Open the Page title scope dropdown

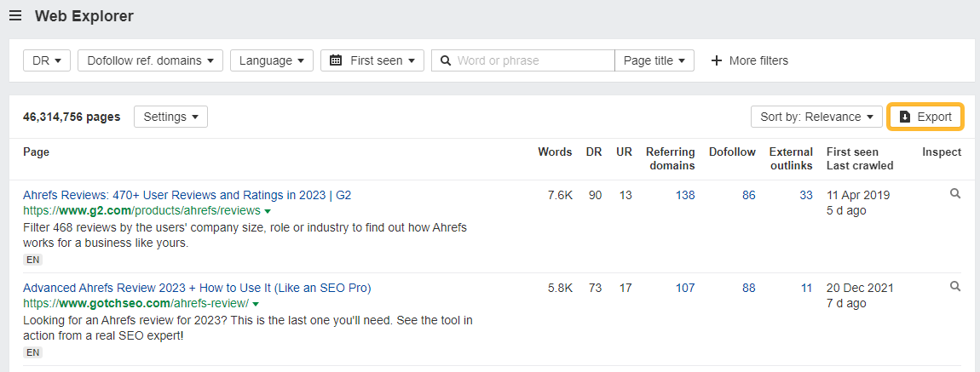click(x=654, y=60)
